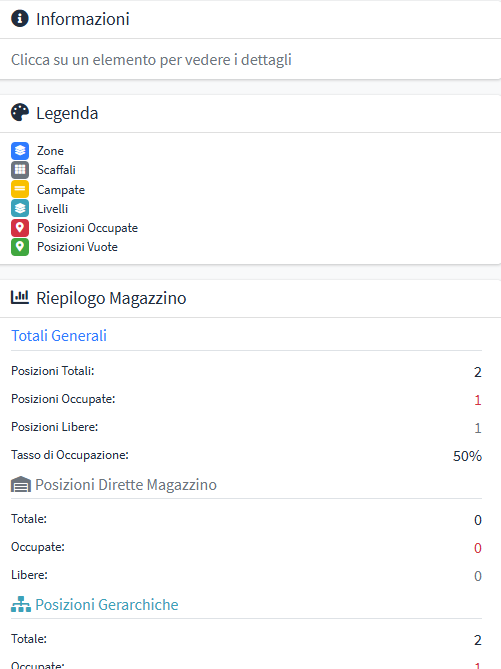Click the 50% Tasso di Occupazione value
Screen dimensions: 501x669
[x=467, y=456]
